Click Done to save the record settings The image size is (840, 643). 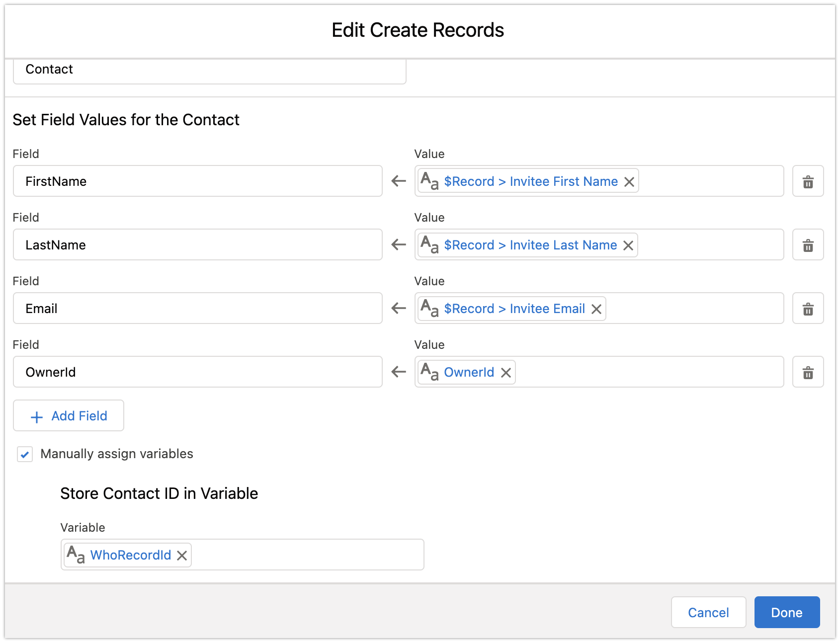pyautogui.click(x=786, y=612)
